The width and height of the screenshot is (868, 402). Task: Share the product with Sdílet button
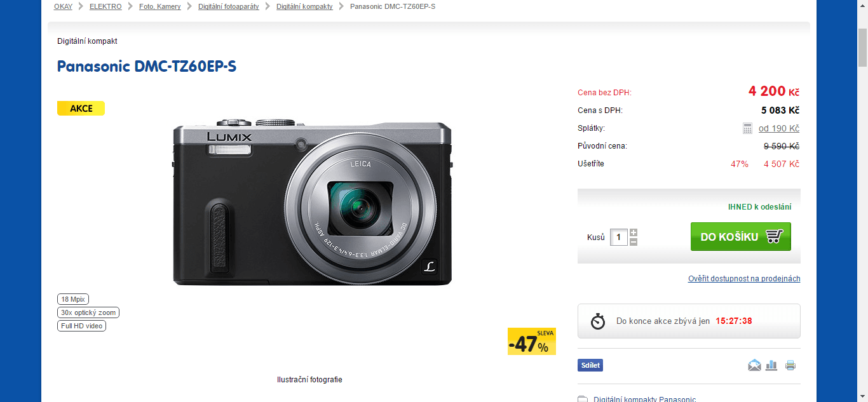tap(590, 365)
